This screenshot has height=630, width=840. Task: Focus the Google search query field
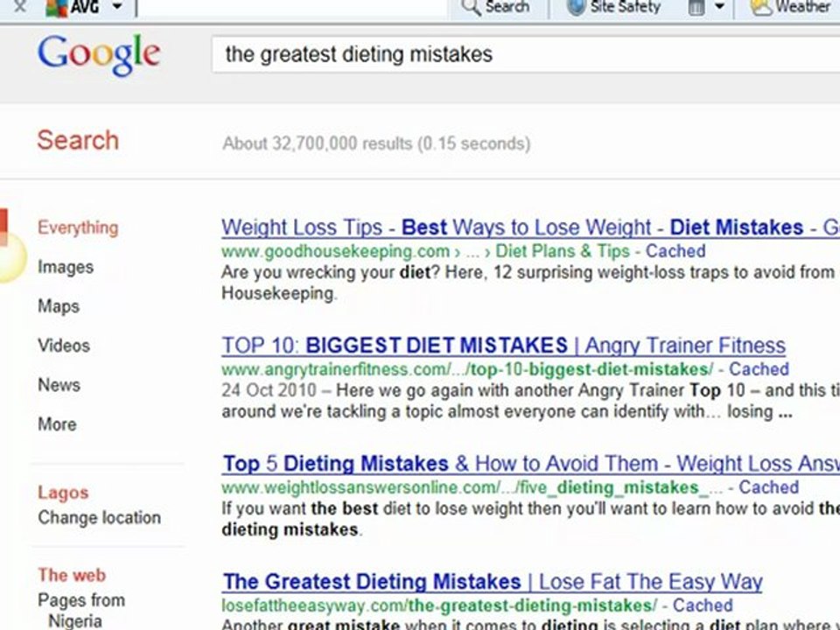(526, 54)
